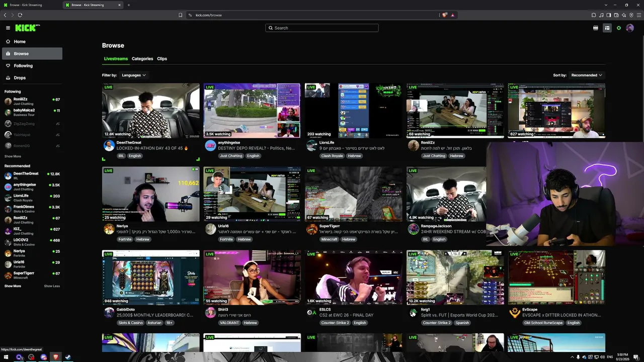The image size is (644, 362).
Task: Open the Brave Shields lion icon
Action: pyautogui.click(x=445, y=15)
